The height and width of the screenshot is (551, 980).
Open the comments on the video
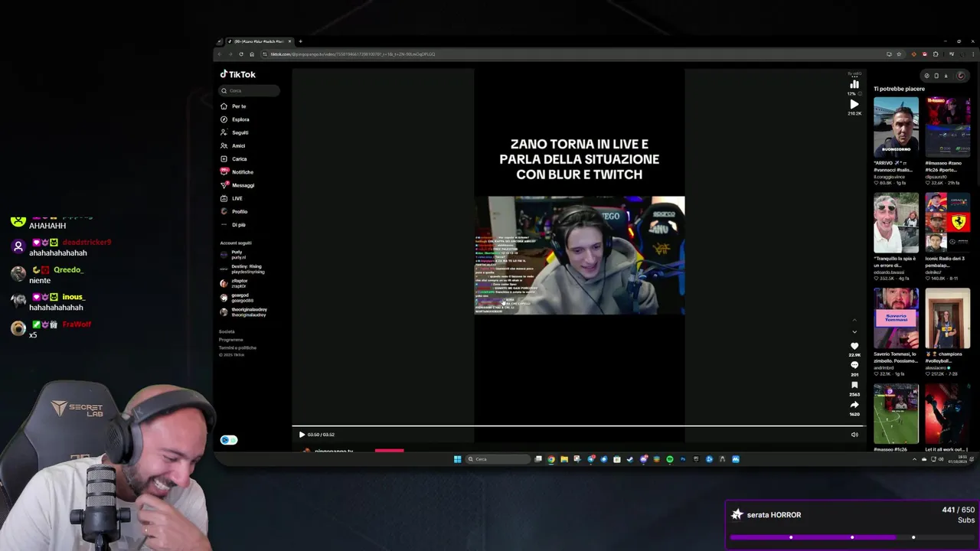pos(854,365)
